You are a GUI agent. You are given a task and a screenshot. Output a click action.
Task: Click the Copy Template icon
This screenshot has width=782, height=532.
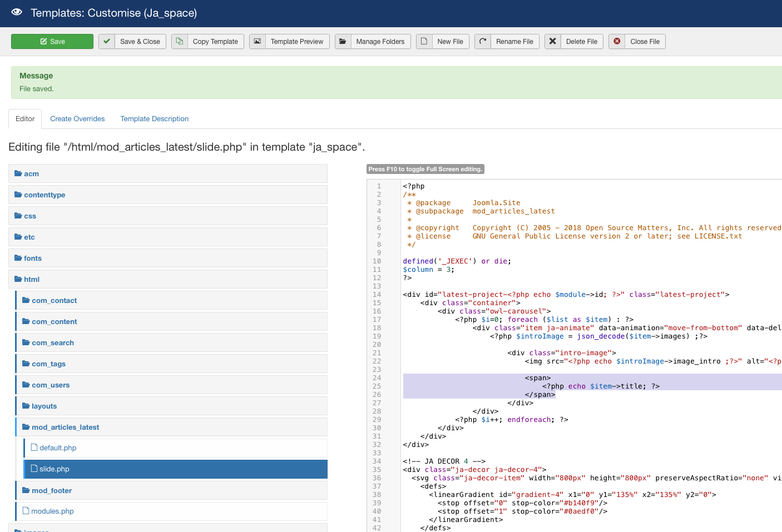179,42
